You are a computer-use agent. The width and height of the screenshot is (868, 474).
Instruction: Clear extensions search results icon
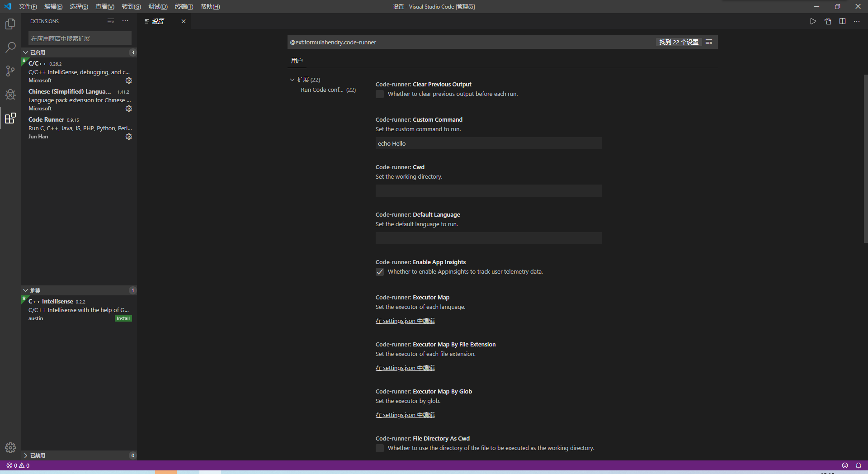(x=111, y=21)
